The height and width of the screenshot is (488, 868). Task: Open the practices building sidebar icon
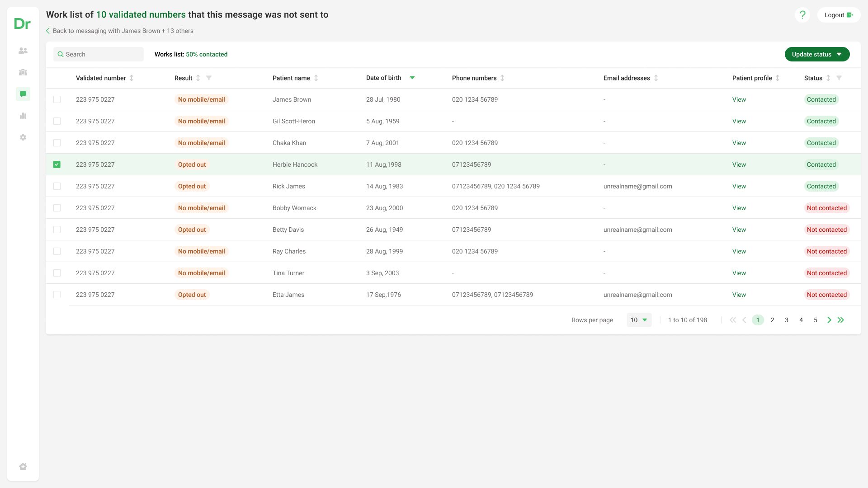click(23, 72)
